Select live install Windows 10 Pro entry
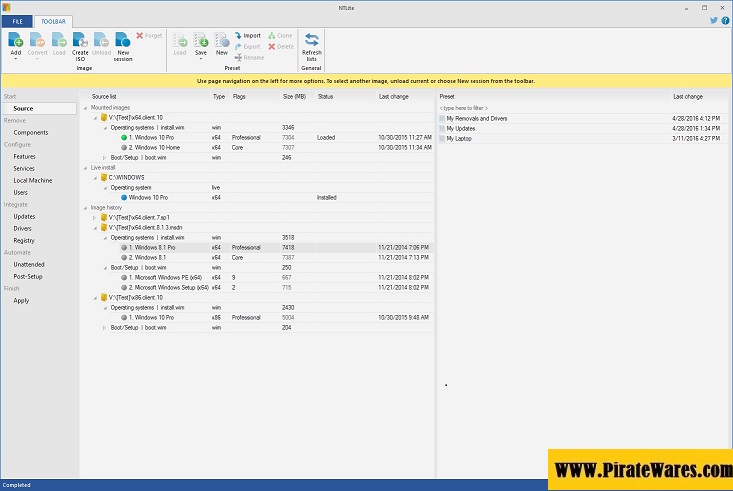The height and width of the screenshot is (491, 733). click(149, 197)
